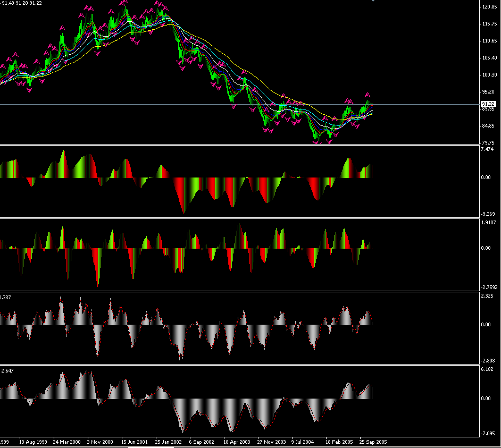Click the 0.00 label below 7.474
The width and height of the screenshot is (501, 448).
pyautogui.click(x=486, y=177)
